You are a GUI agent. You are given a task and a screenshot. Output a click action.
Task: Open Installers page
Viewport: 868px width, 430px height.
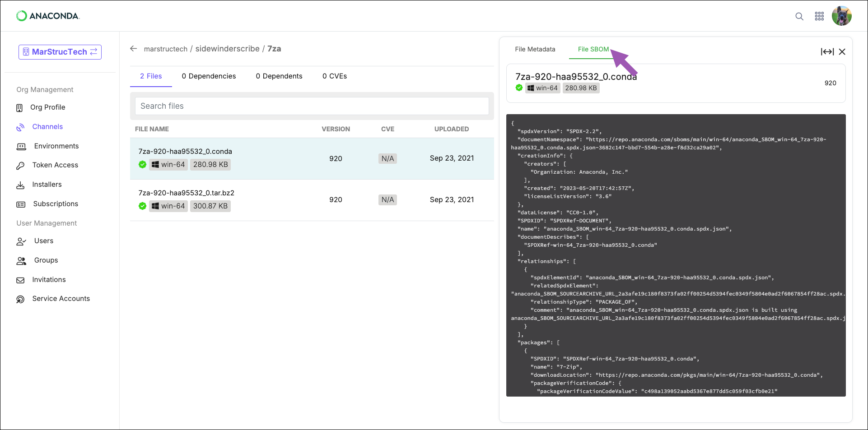point(47,185)
